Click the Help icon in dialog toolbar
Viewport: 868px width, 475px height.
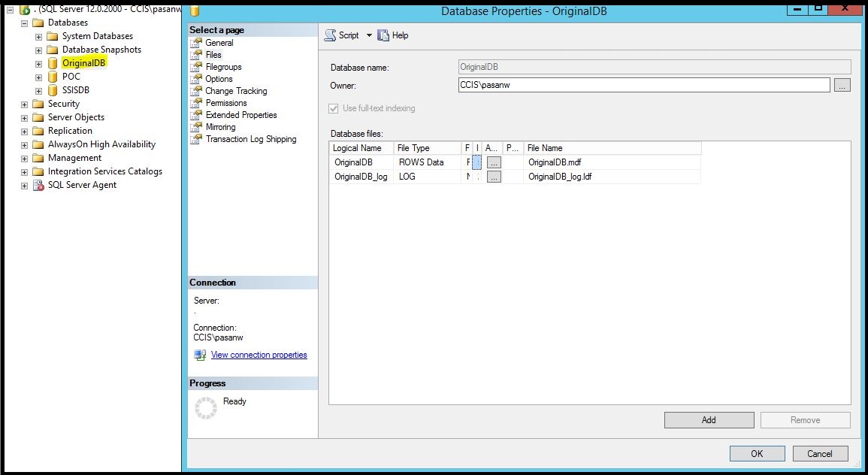click(383, 35)
